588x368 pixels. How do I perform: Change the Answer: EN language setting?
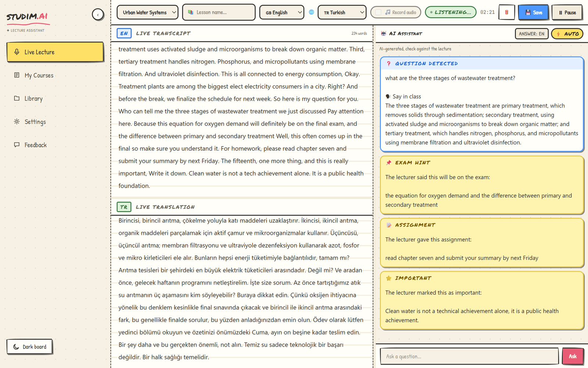click(531, 33)
